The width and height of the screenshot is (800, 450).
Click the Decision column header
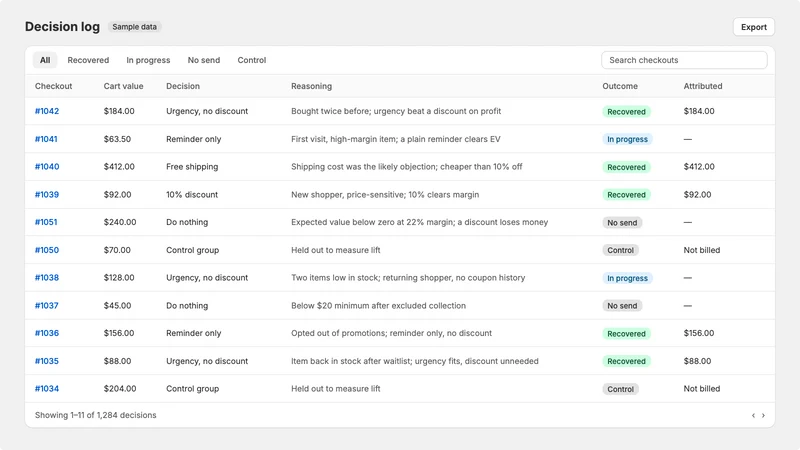pos(183,86)
